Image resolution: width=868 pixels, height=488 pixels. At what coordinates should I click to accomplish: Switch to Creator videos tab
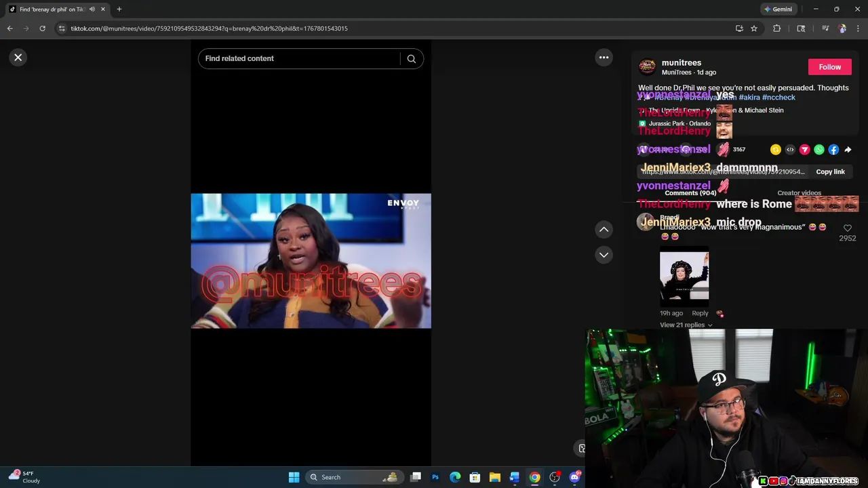click(x=799, y=193)
